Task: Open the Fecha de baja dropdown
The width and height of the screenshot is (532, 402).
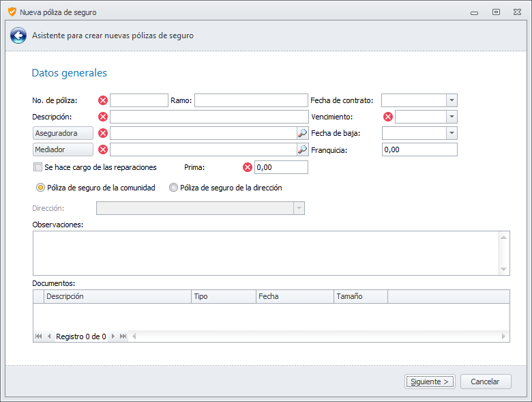Action: (451, 133)
